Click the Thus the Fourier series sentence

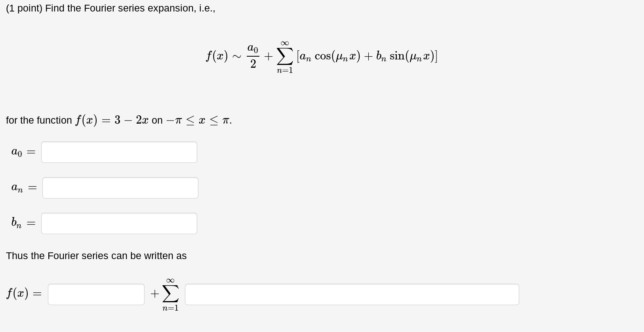96,256
